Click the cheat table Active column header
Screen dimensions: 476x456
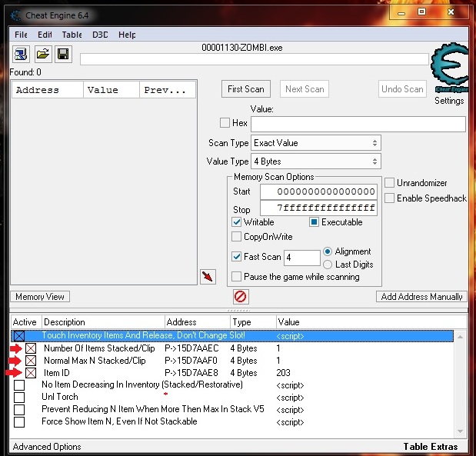[x=26, y=322]
